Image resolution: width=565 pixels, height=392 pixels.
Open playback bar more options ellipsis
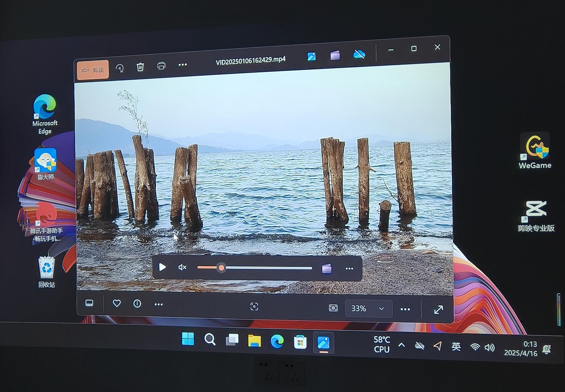tap(349, 269)
